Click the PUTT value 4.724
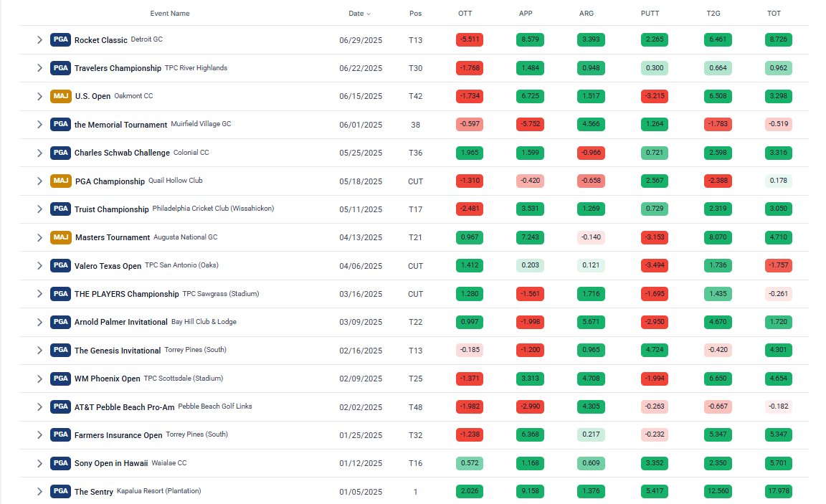 coord(655,350)
